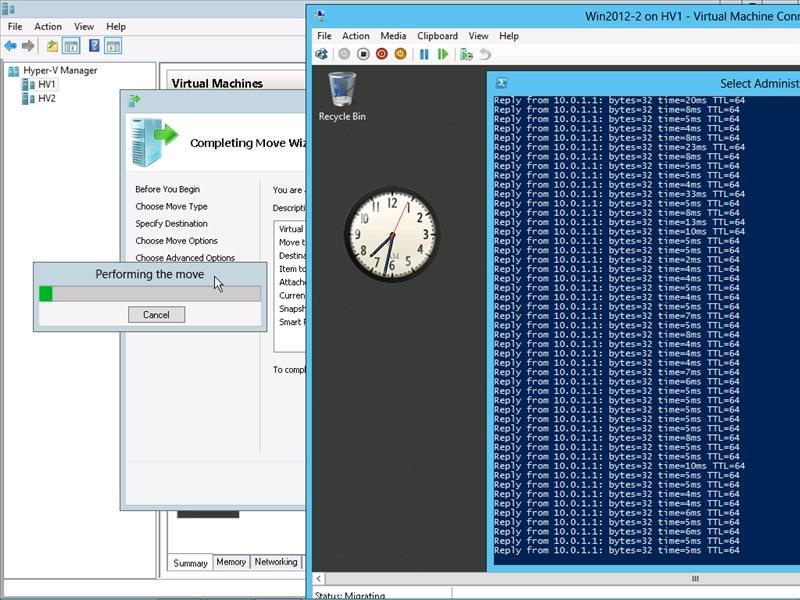Click Move Wizard title bar icon
Image resolution: width=800 pixels, height=600 pixels.
(134, 101)
